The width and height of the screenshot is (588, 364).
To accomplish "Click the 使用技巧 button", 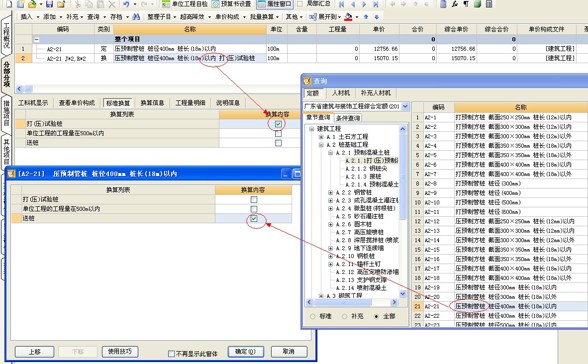I will 120,352.
